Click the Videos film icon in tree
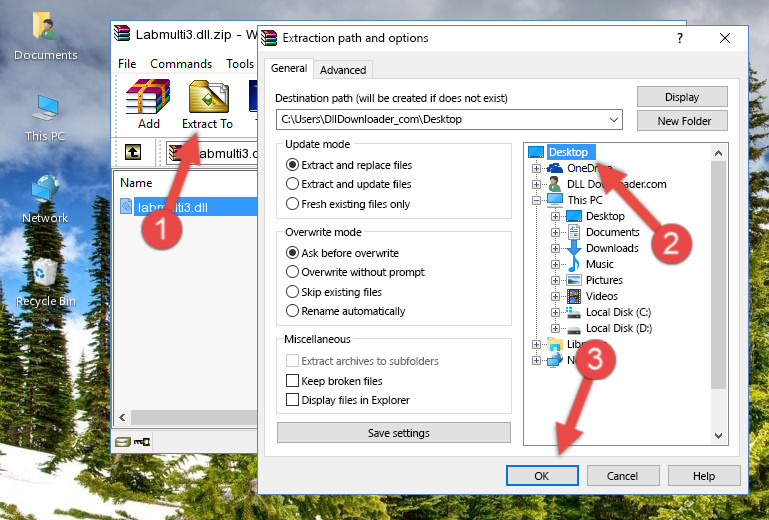 click(x=574, y=296)
